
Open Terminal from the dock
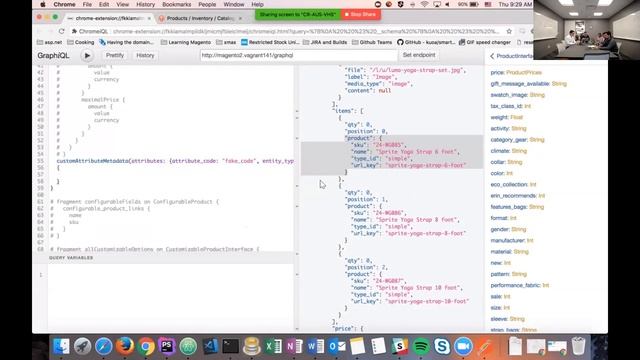click(x=231, y=346)
